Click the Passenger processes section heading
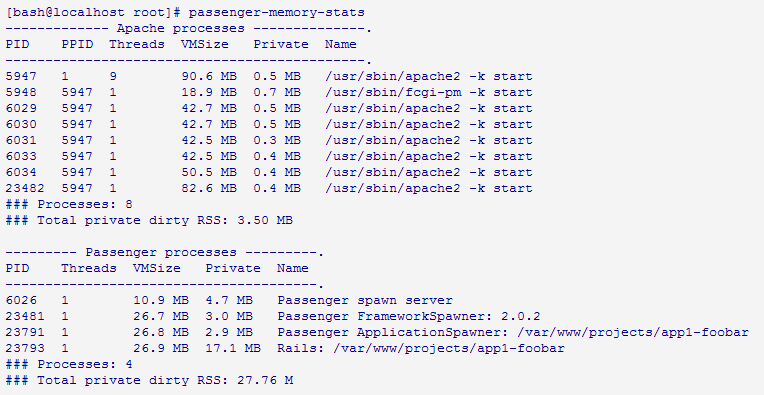764x395 pixels. [x=161, y=252]
